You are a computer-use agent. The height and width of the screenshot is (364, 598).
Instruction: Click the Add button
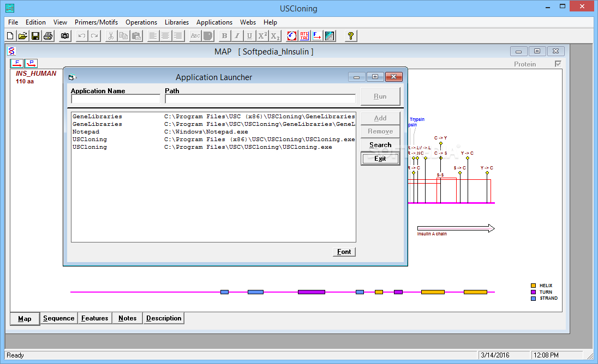380,118
